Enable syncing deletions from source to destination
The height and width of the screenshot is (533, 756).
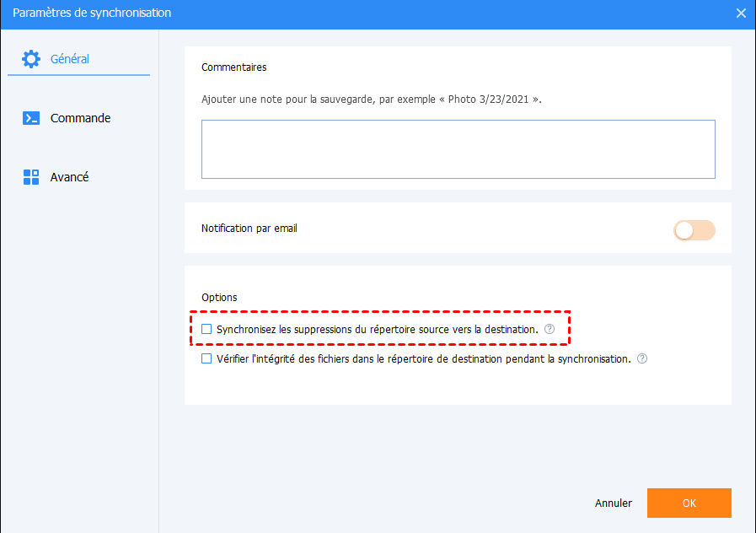tap(206, 329)
